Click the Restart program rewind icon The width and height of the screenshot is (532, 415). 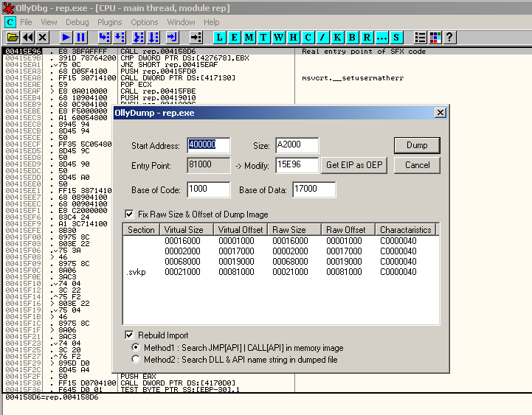click(28, 37)
